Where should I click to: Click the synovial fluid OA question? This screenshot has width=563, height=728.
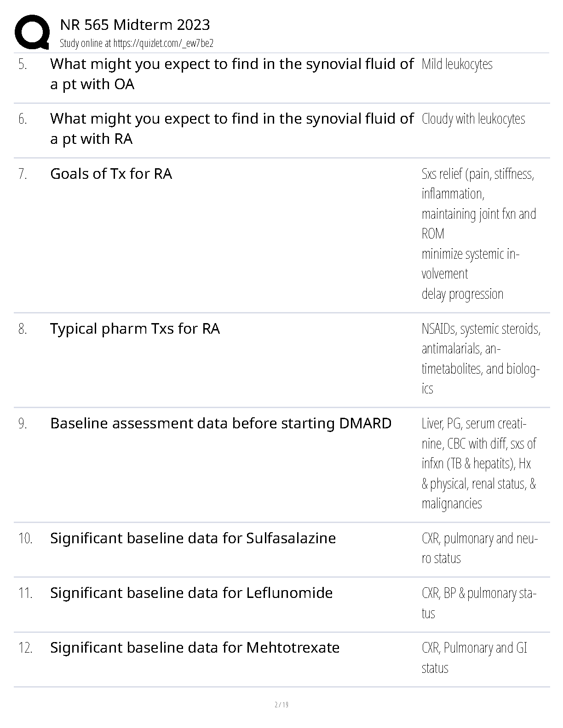232,74
